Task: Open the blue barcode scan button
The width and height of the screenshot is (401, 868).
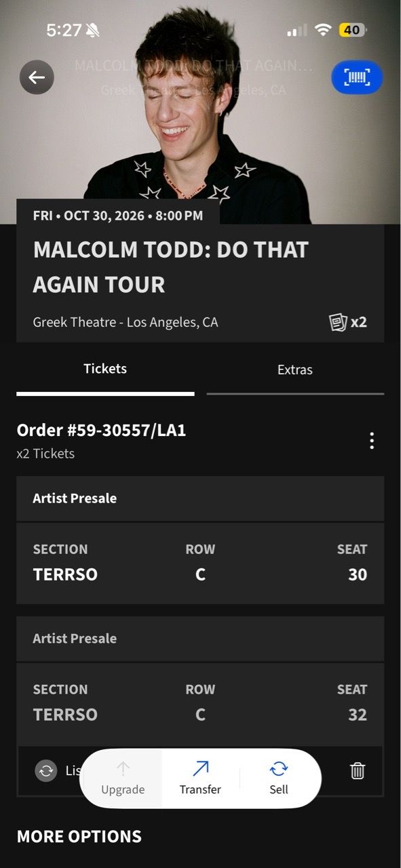Action: [x=357, y=77]
